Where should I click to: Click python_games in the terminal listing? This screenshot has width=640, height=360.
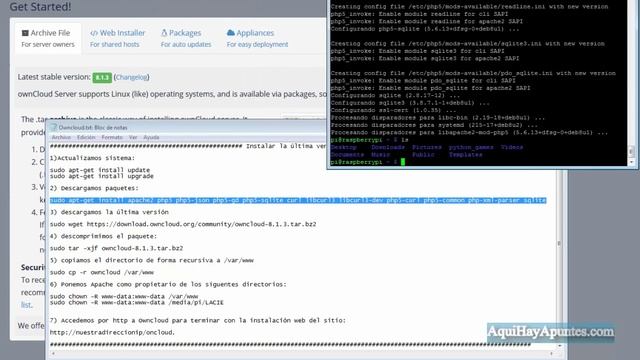click(x=471, y=147)
